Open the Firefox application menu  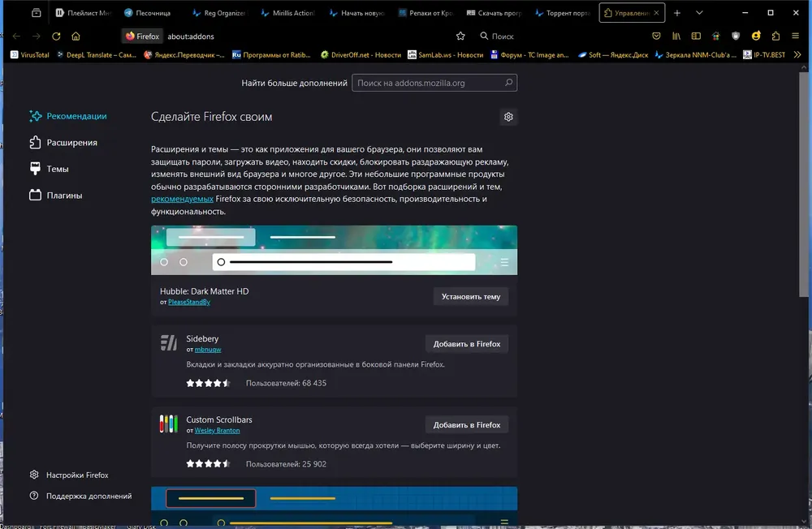(796, 37)
